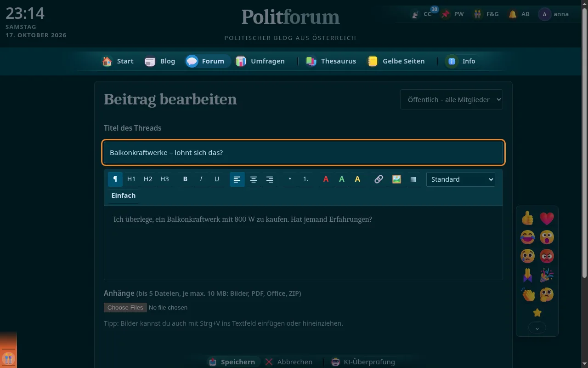Open Umfragen section
The height and width of the screenshot is (368, 588).
click(260, 61)
